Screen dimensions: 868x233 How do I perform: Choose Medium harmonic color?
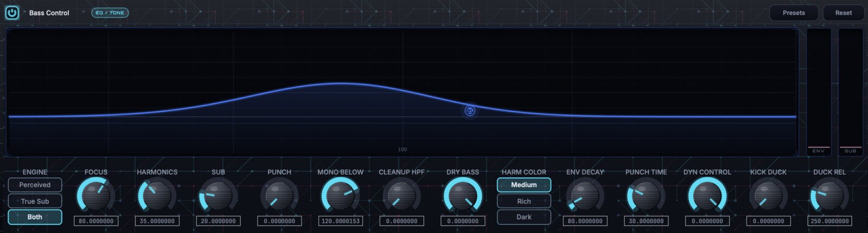click(x=524, y=185)
